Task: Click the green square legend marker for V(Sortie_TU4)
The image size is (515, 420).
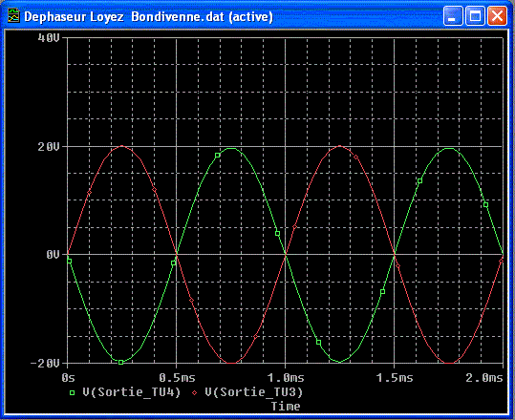Action: pyautogui.click(x=73, y=392)
